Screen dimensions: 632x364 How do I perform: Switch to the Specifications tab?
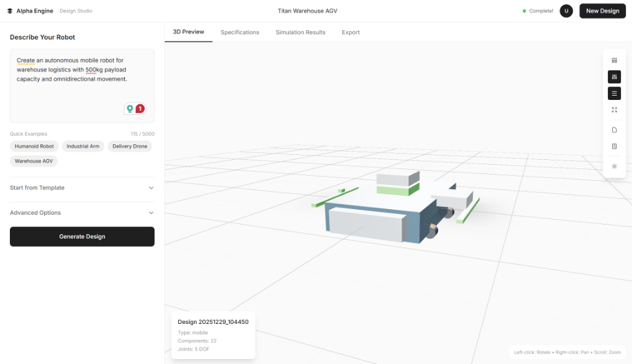click(x=239, y=32)
